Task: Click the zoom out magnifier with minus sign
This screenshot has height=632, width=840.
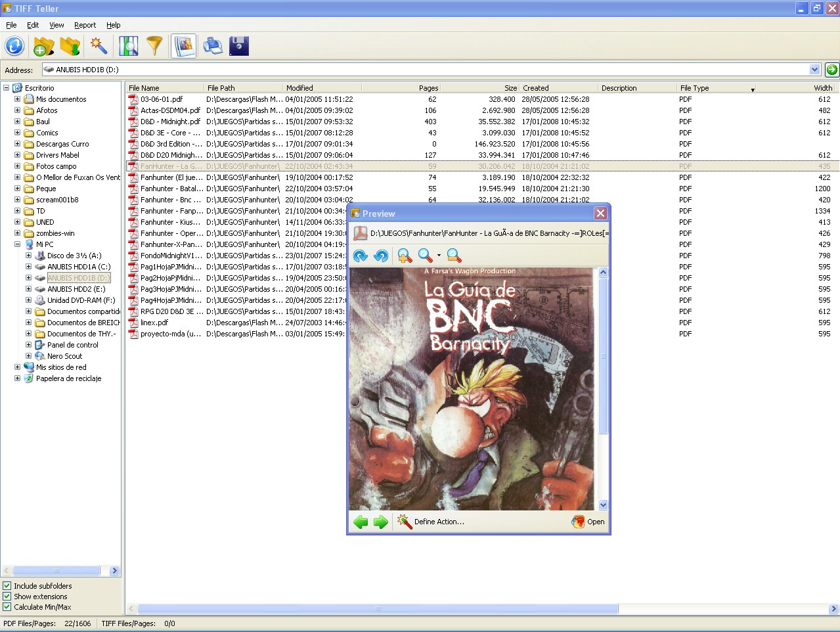Action: click(454, 256)
